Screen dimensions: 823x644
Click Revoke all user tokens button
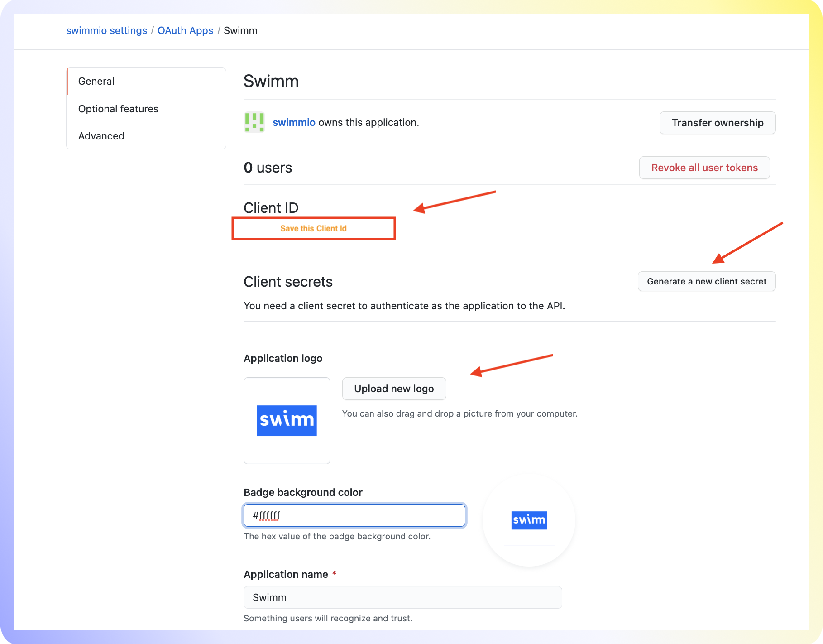tap(704, 168)
